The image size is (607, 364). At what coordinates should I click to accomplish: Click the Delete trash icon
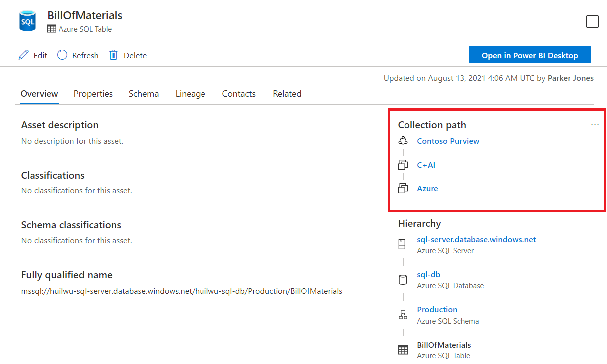[x=113, y=55]
